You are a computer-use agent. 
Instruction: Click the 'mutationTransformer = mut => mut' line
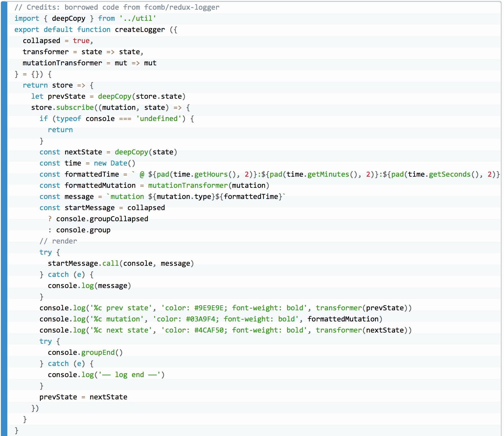(90, 63)
